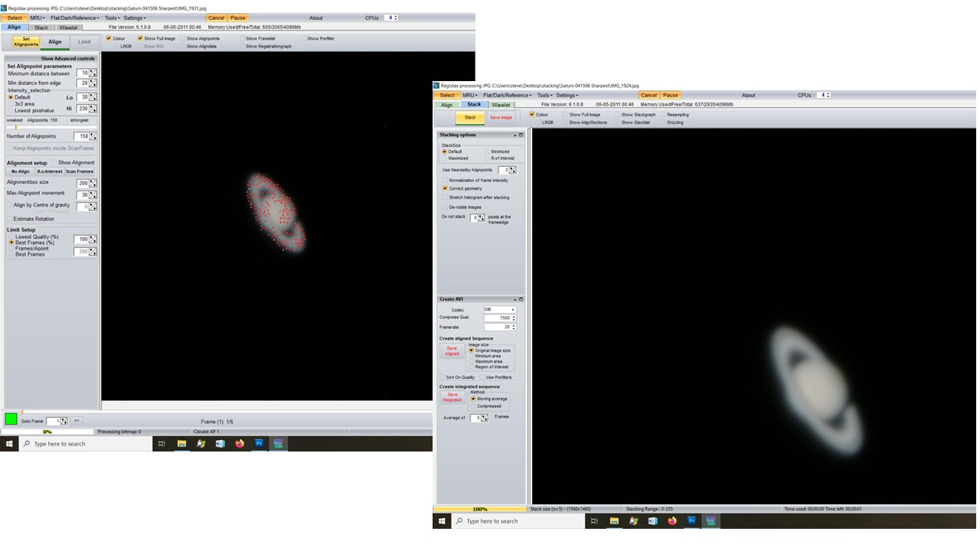
Task: Switch to Wavelet tab in left window
Action: [68, 28]
